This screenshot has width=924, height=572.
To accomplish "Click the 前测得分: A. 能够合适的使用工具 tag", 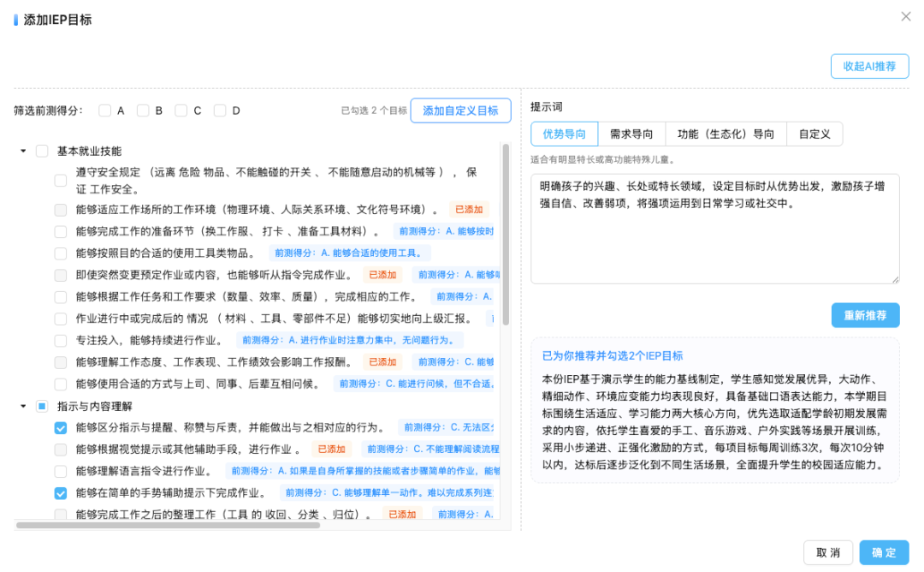I will (349, 253).
